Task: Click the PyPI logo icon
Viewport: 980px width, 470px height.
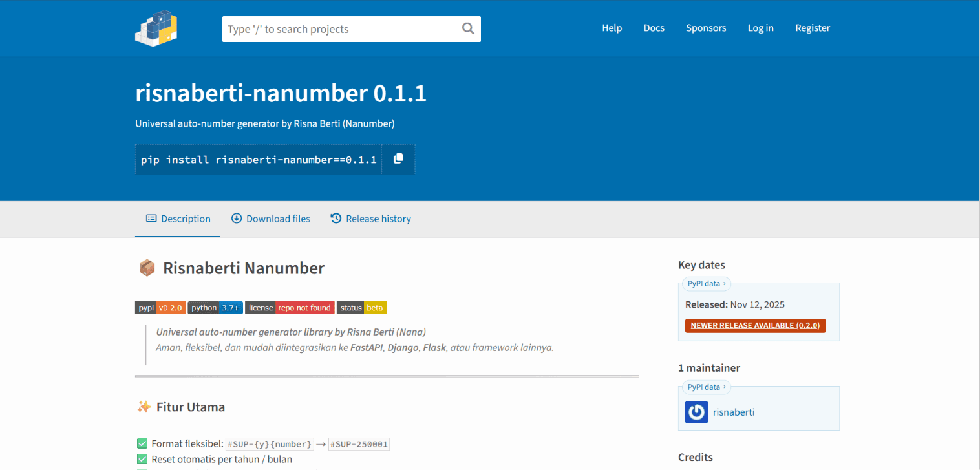Action: [156, 28]
